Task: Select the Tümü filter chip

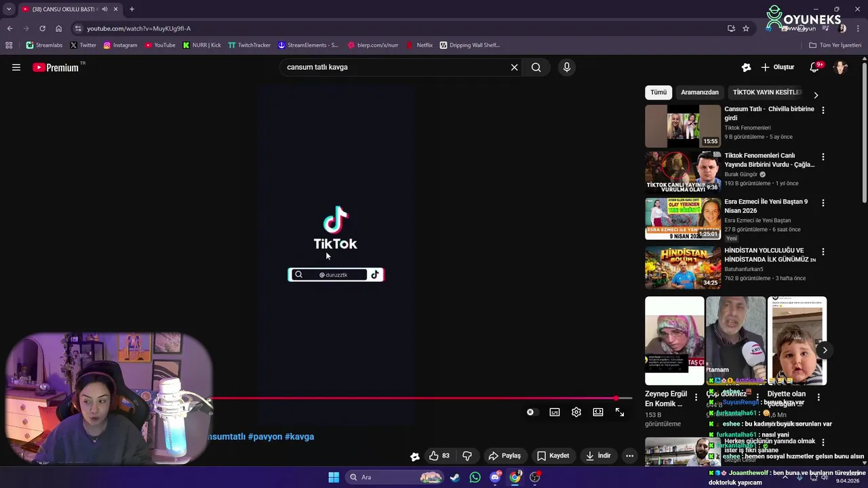Action: point(658,92)
